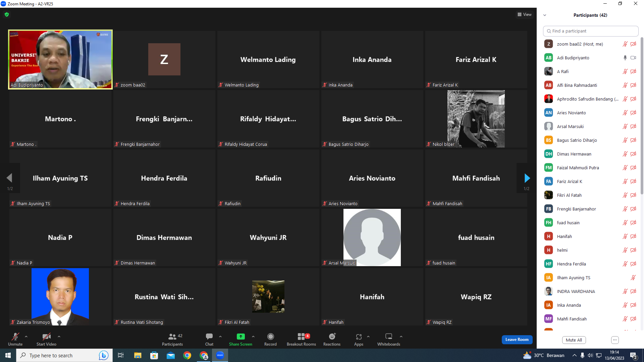Image resolution: width=644 pixels, height=362 pixels.
Task: Click the green encryption shield icon
Action: coord(7,14)
